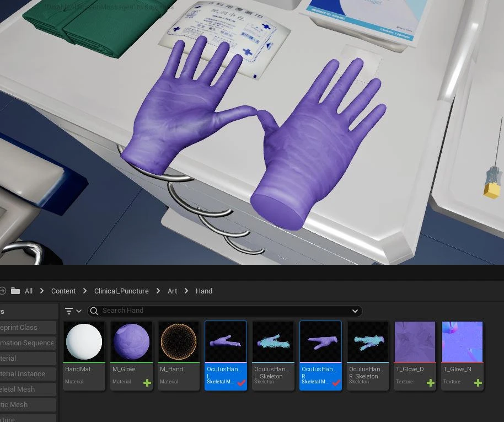Navigate to Content in breadcrumb
The height and width of the screenshot is (422, 504).
coord(63,291)
